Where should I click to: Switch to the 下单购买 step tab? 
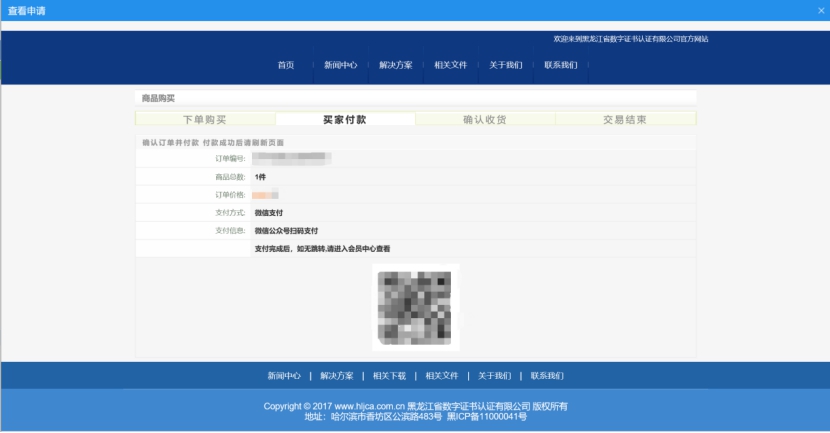[x=205, y=119]
